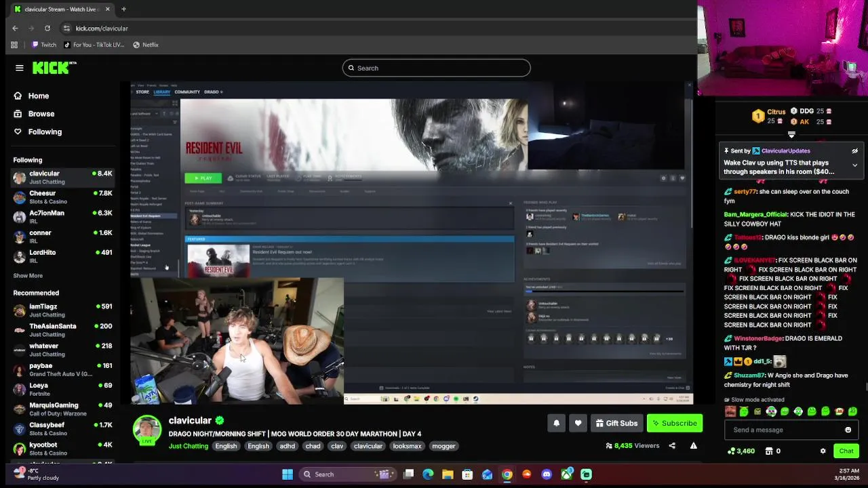Click username Shuzam87 in chat
The width and height of the screenshot is (868, 488).
(749, 375)
